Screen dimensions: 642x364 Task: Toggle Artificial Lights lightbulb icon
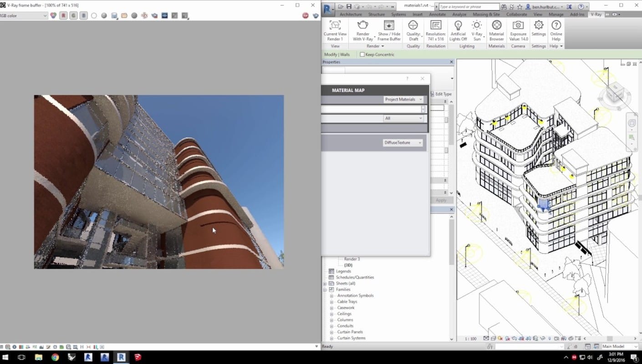pos(458,26)
